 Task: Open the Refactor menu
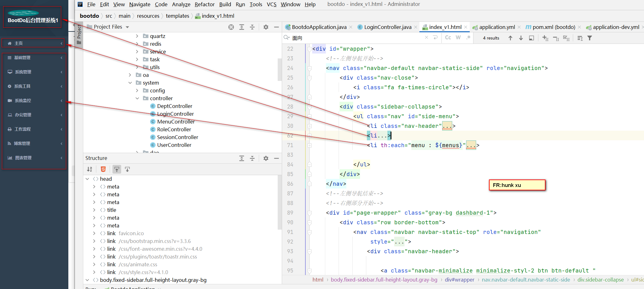[x=205, y=4]
